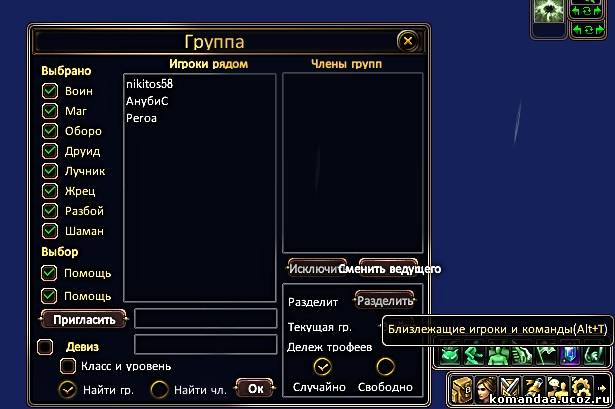Open the female character portrait icon
Image resolution: width=615 pixels, height=409 pixels.
pos(486,390)
